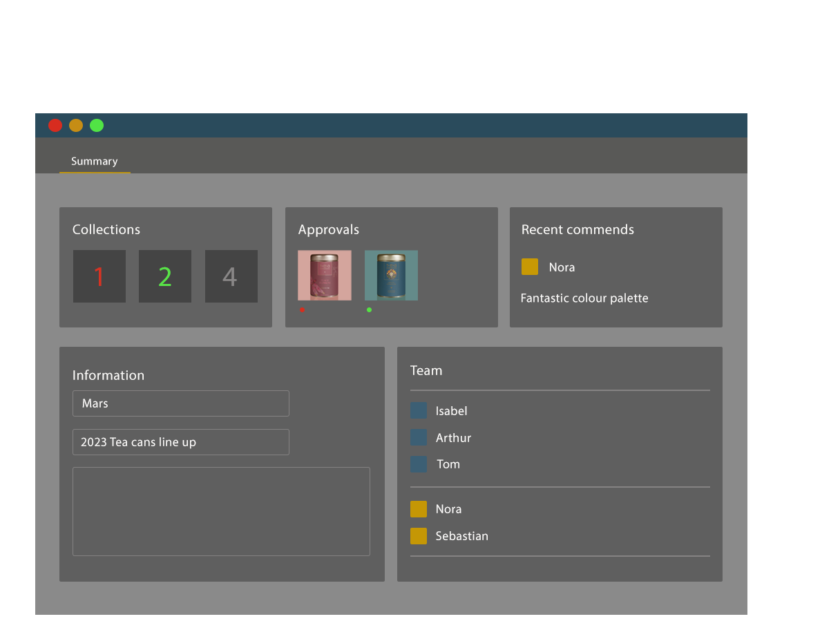Click the empty description text area
The width and height of the screenshot is (840, 630).
221,511
